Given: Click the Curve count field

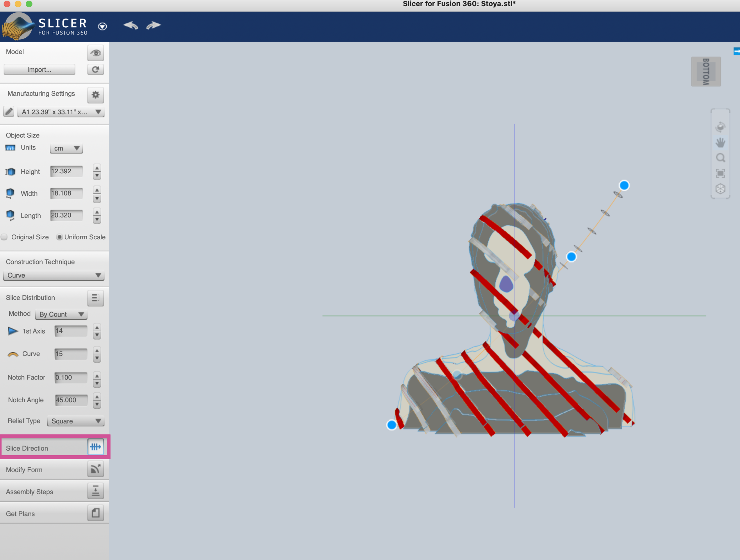Looking at the screenshot, I should coord(71,354).
